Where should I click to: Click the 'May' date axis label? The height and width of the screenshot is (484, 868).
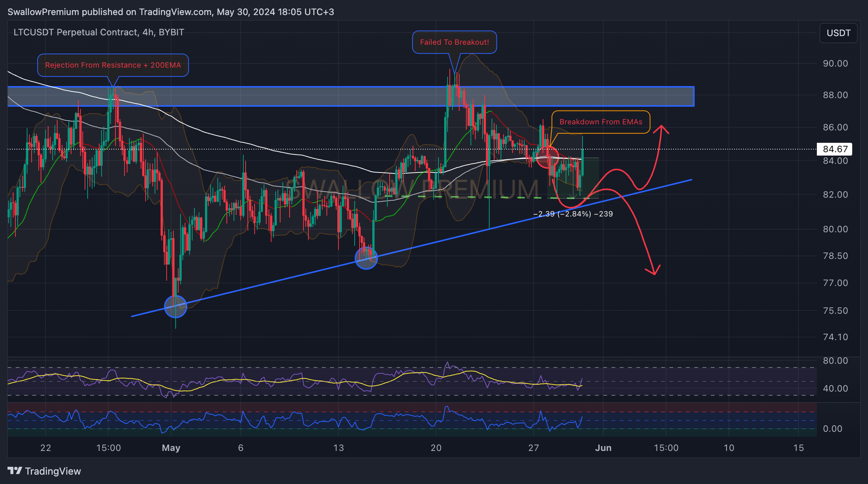(171, 448)
